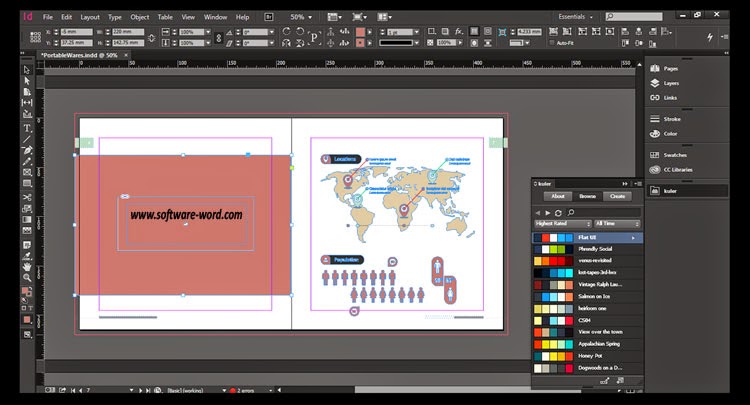Select the Salmon on Ice color theme
The image size is (750, 405).
pyautogui.click(x=588, y=296)
